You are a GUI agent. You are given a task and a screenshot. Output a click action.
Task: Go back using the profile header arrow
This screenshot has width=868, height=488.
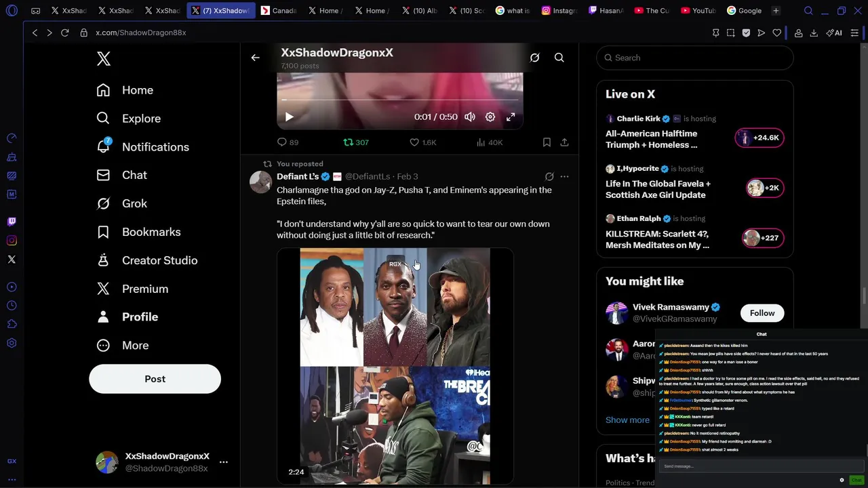255,58
